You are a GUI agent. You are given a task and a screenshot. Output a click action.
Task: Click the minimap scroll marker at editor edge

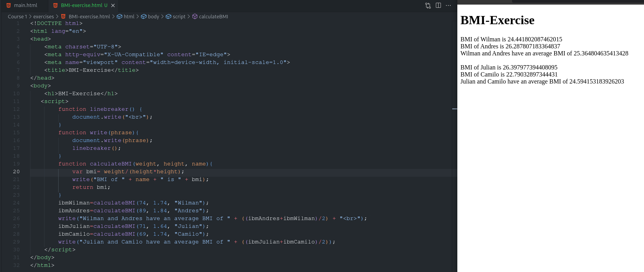click(454, 109)
